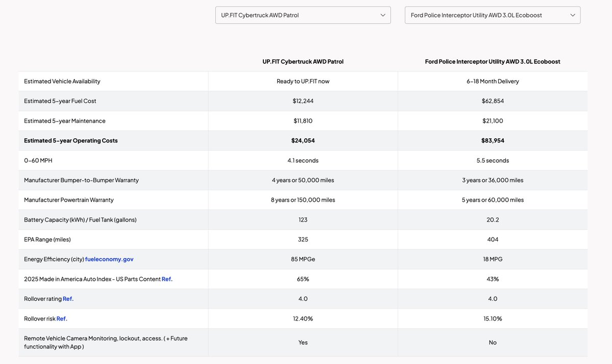Open the UP.FIT Cybertruck AWD Patrol dropdown

point(303,15)
